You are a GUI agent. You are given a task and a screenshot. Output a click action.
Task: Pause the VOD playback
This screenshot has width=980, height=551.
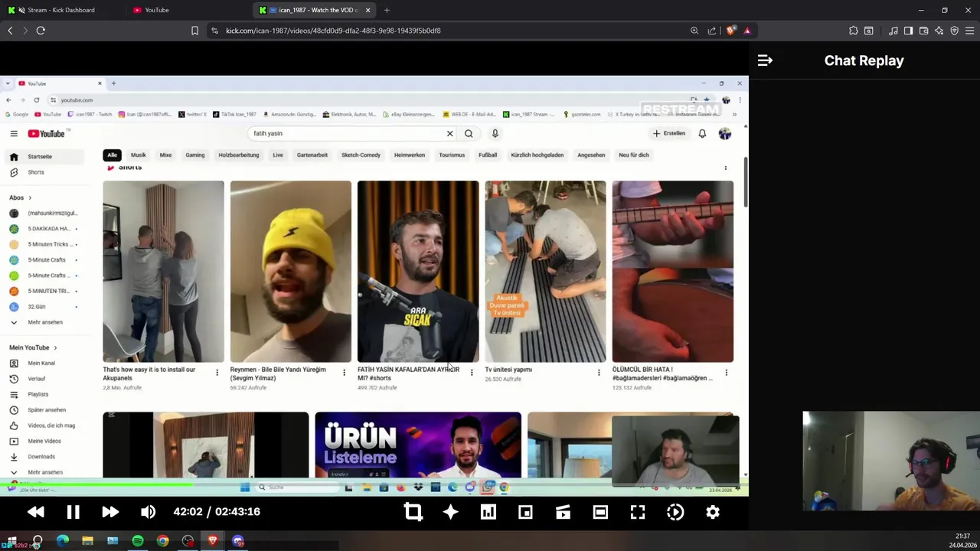pyautogui.click(x=73, y=512)
